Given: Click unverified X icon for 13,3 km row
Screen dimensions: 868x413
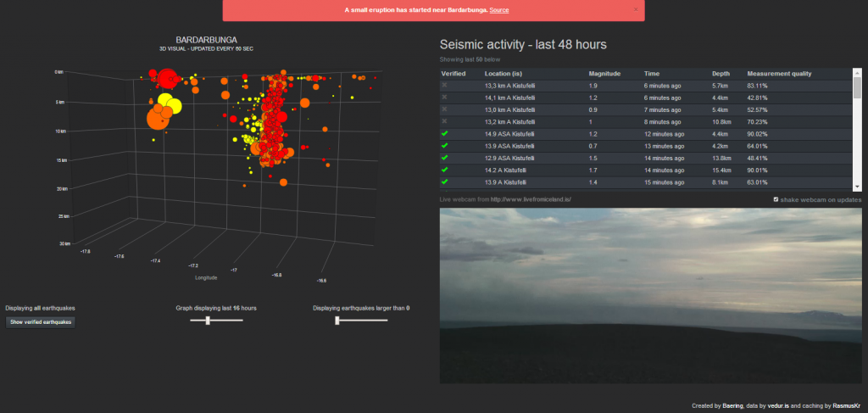Looking at the screenshot, I should coord(446,86).
